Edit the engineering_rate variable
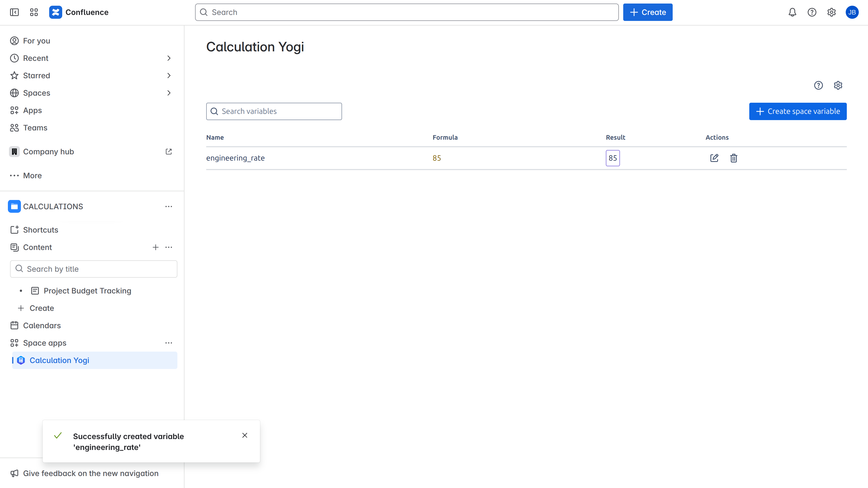The width and height of the screenshot is (868, 488). coord(714,158)
